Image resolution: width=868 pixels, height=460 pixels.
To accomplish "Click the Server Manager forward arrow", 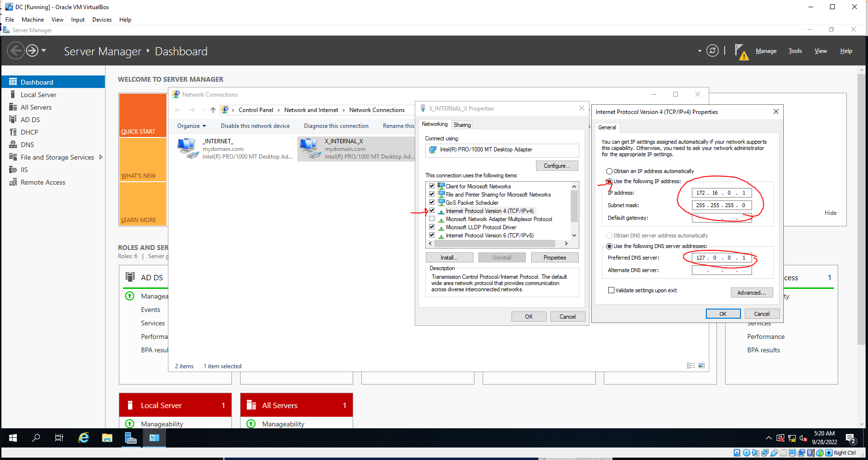I will click(32, 50).
